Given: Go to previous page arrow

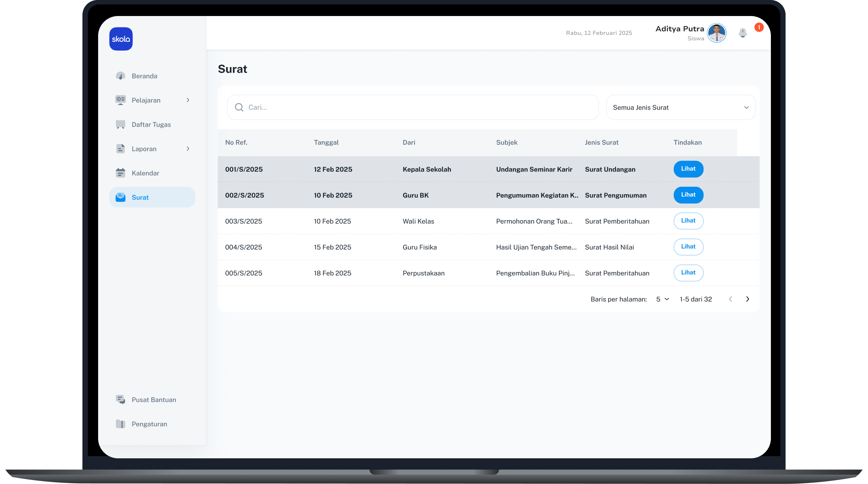Looking at the screenshot, I should [x=730, y=299].
